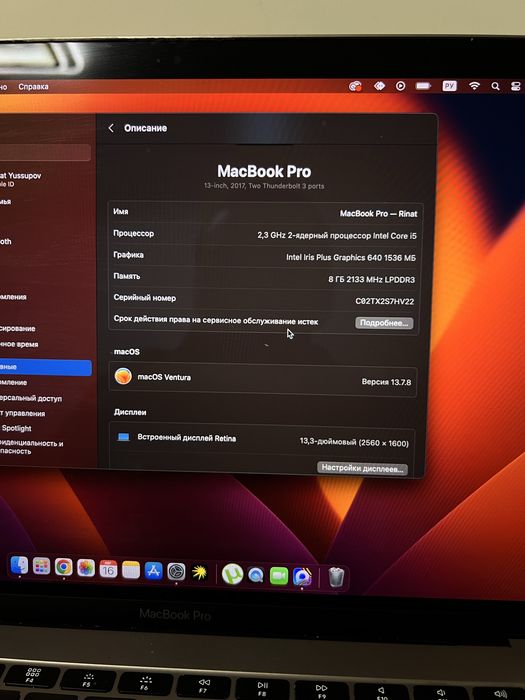Click the computer name MacBook Pro — Rinat
This screenshot has width=525, height=700.
pyautogui.click(x=379, y=214)
